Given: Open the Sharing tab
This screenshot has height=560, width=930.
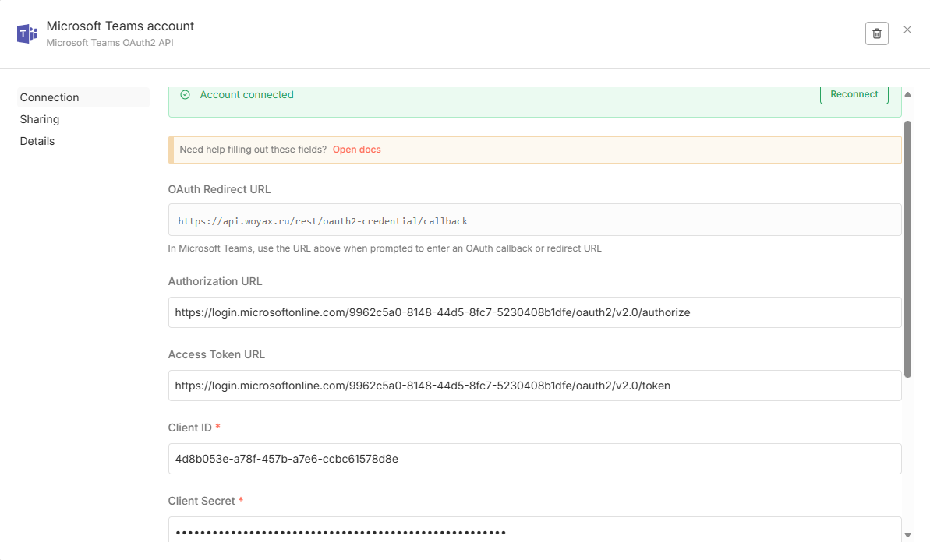Looking at the screenshot, I should (40, 119).
